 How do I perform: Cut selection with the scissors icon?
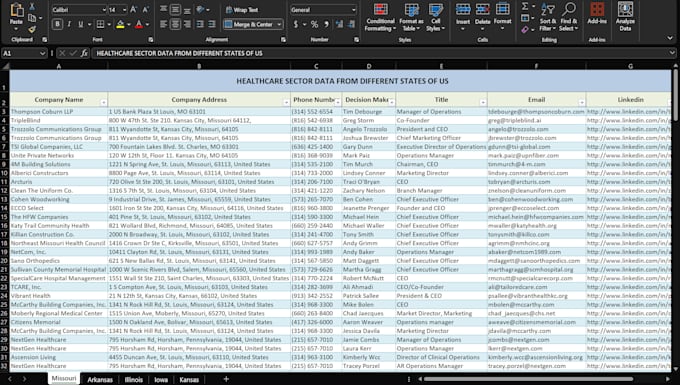tap(32, 7)
